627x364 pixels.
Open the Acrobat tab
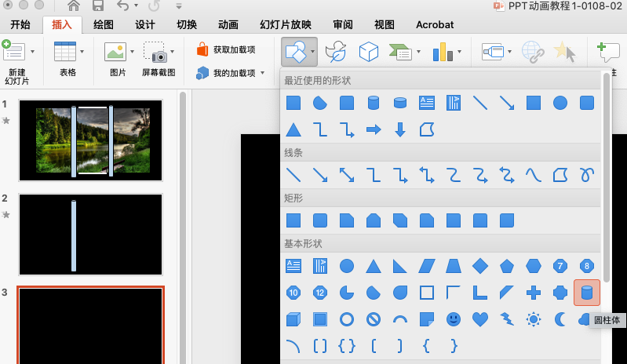click(x=435, y=25)
